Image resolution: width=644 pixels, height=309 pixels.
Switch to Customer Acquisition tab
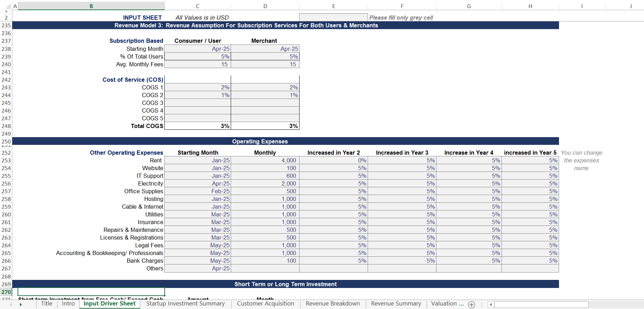click(x=265, y=304)
